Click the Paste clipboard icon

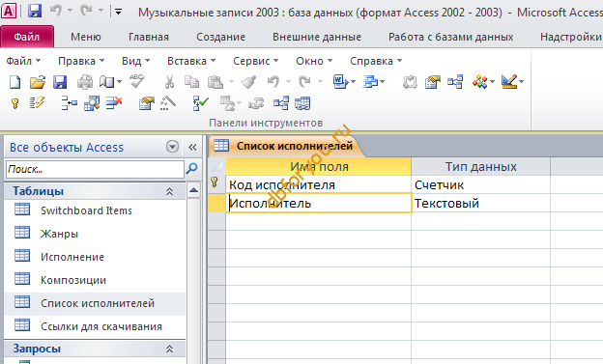[215, 82]
